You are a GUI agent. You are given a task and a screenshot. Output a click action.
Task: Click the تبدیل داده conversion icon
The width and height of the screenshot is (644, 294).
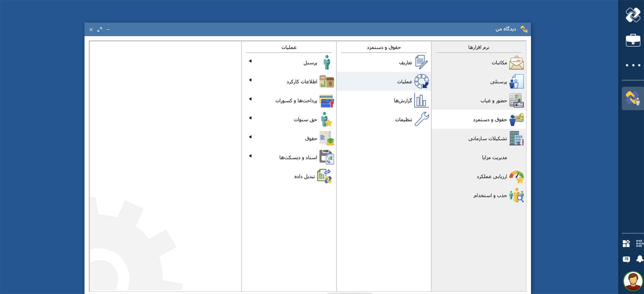pos(324,176)
